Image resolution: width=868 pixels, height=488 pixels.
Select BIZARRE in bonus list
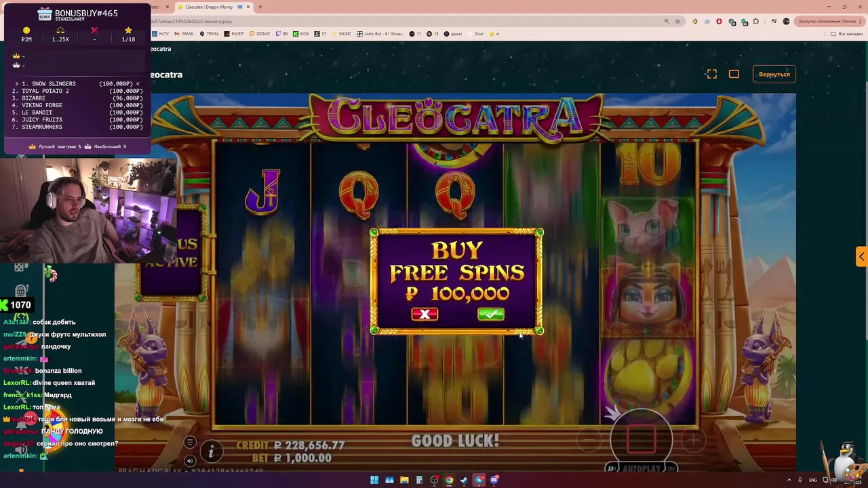(x=78, y=98)
